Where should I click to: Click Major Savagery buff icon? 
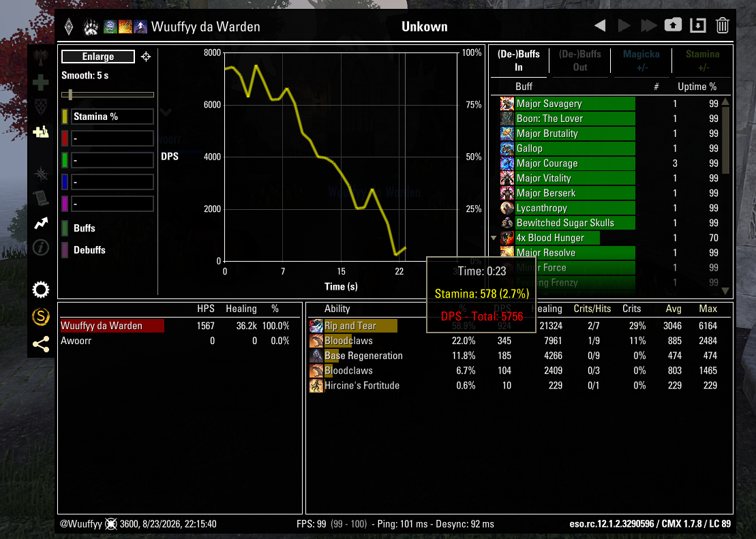(506, 104)
